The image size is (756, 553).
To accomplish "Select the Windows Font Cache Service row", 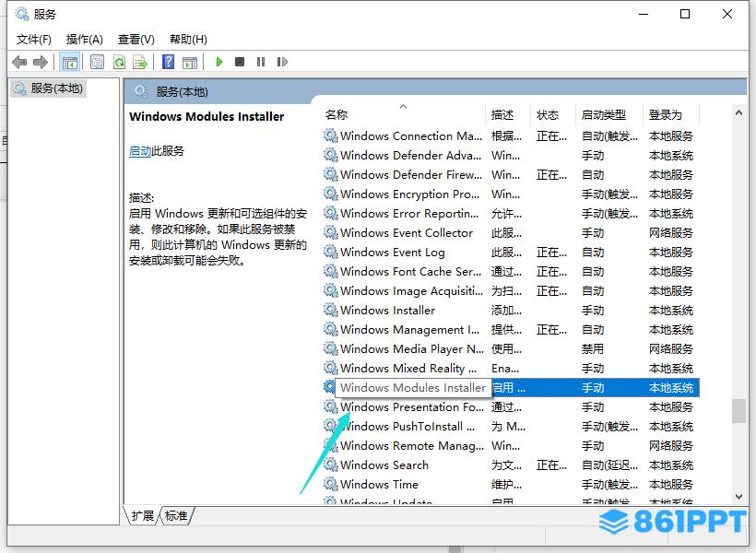I will pyautogui.click(x=510, y=272).
